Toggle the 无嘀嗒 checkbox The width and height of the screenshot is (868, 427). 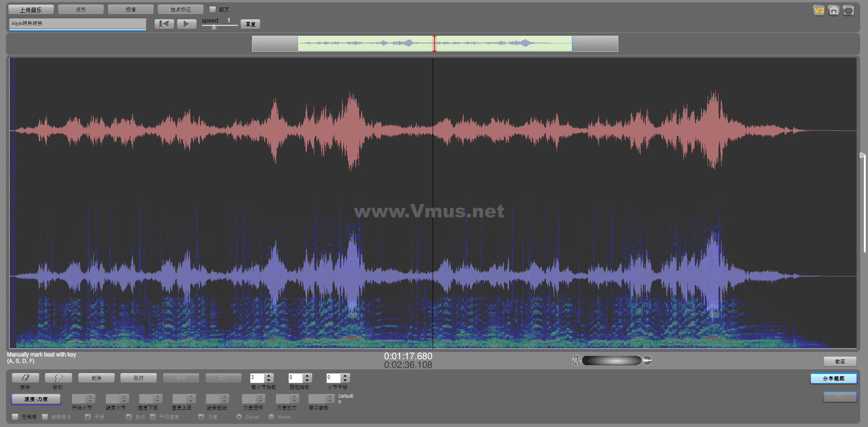pos(15,416)
